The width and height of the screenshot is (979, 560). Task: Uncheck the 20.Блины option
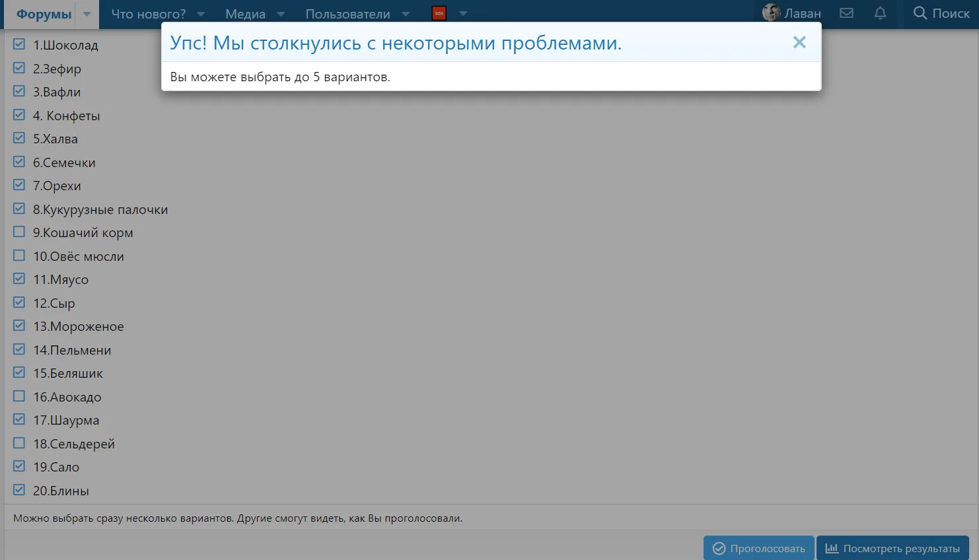pos(18,490)
